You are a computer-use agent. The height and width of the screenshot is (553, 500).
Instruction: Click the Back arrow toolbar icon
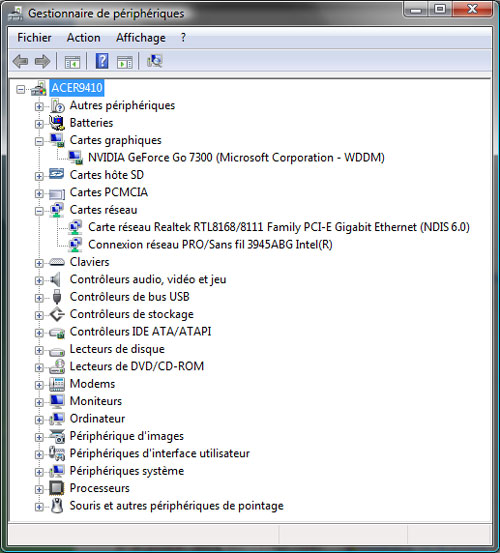[20, 61]
